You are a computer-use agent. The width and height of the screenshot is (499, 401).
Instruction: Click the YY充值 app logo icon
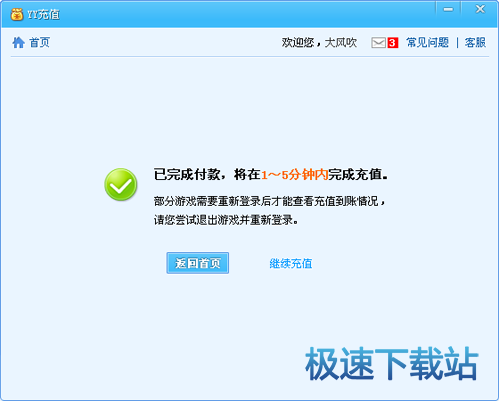coord(17,14)
